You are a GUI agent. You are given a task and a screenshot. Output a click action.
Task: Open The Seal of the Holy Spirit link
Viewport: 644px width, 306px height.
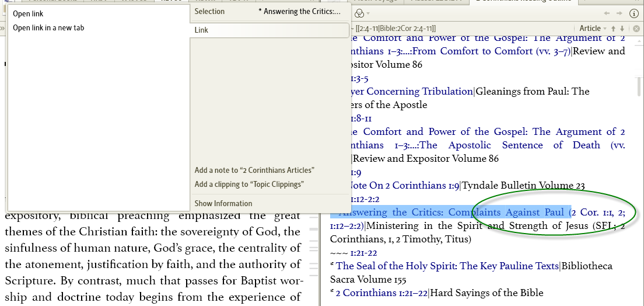pyautogui.click(x=447, y=266)
